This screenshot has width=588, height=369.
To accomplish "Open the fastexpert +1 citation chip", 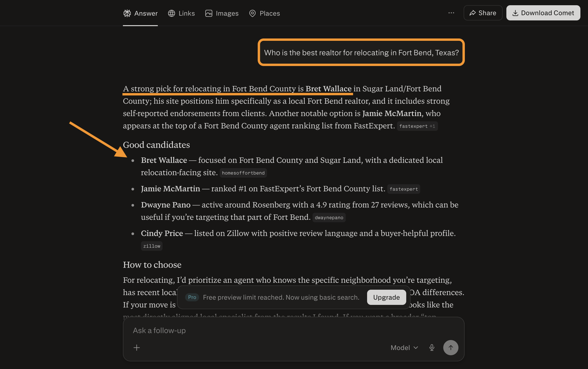I will click(x=417, y=126).
